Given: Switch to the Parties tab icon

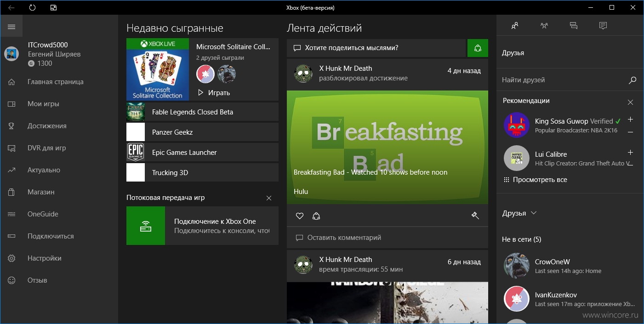Looking at the screenshot, I should tap(544, 26).
